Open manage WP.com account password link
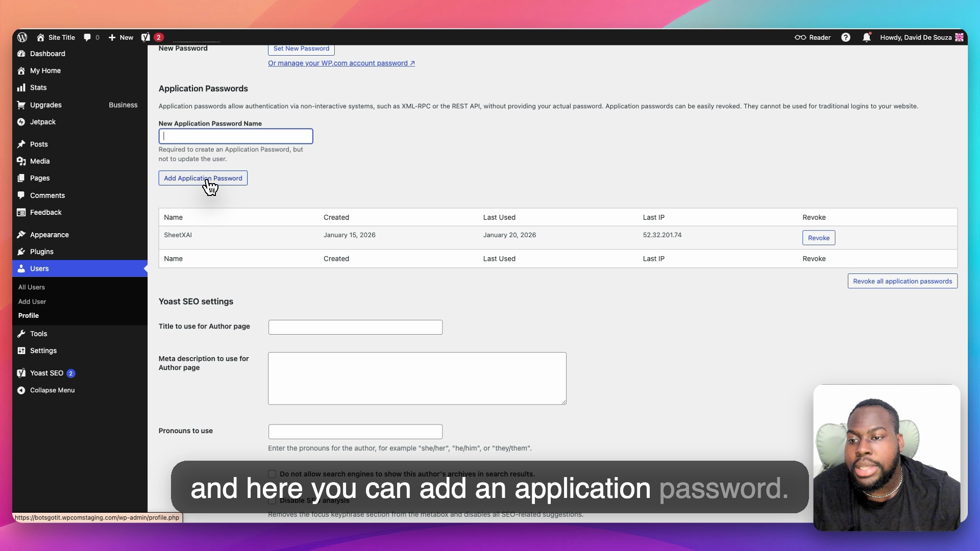 pyautogui.click(x=341, y=63)
